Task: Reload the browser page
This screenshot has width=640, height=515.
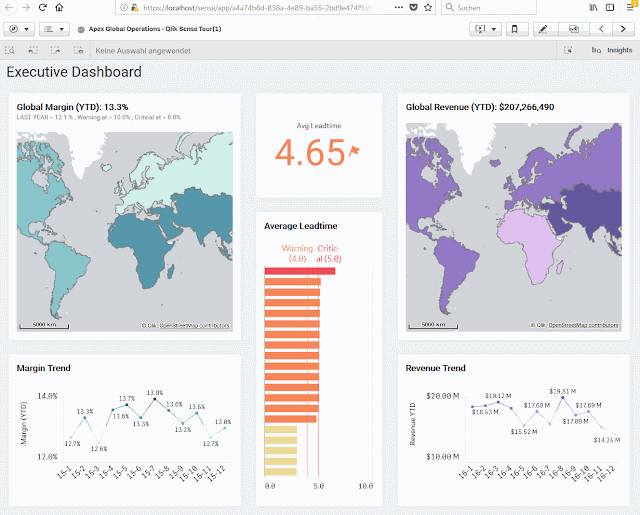Action: (x=42, y=7)
